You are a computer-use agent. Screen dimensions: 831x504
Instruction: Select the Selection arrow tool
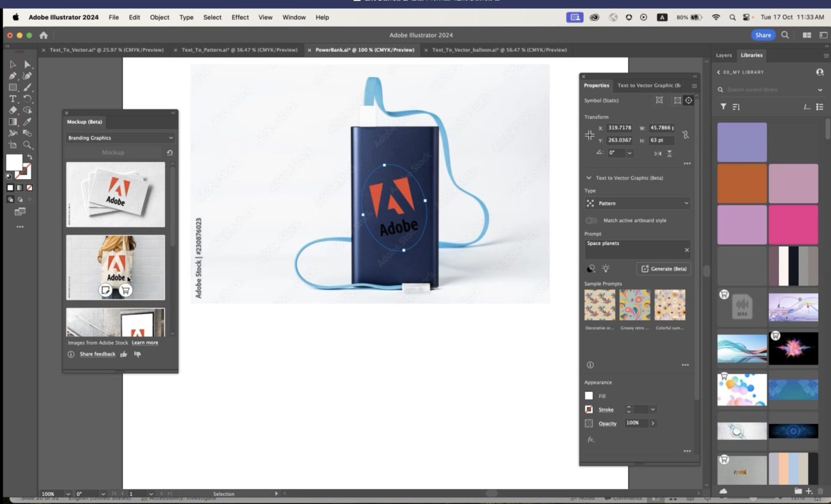[x=13, y=64]
